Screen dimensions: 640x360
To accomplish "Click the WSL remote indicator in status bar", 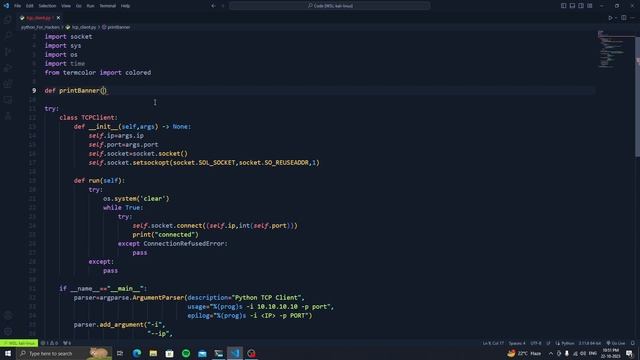I will [x=19, y=343].
